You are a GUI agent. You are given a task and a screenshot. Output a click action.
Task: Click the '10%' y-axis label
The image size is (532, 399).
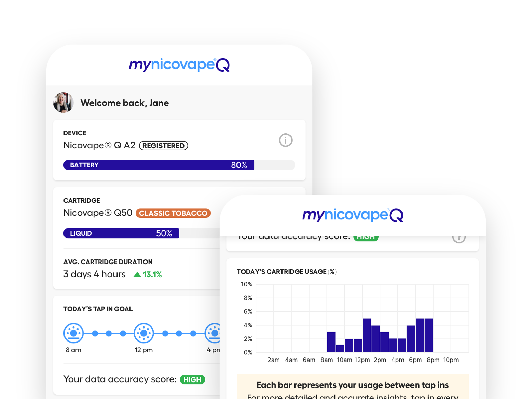click(x=246, y=284)
